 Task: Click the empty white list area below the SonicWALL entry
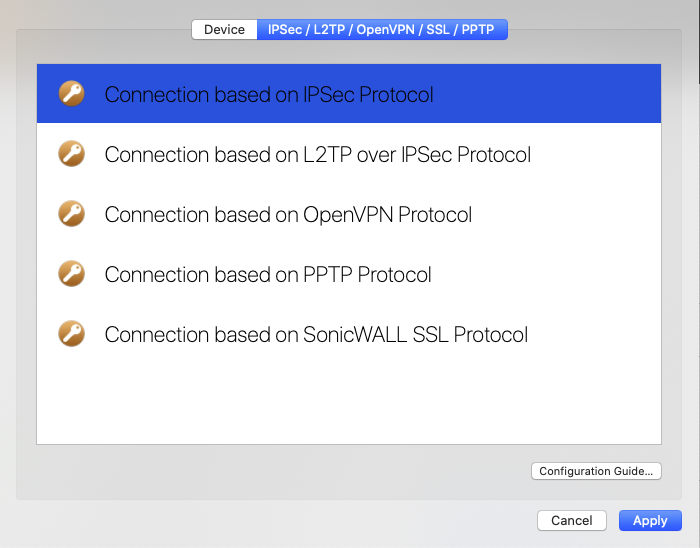pyautogui.click(x=349, y=404)
